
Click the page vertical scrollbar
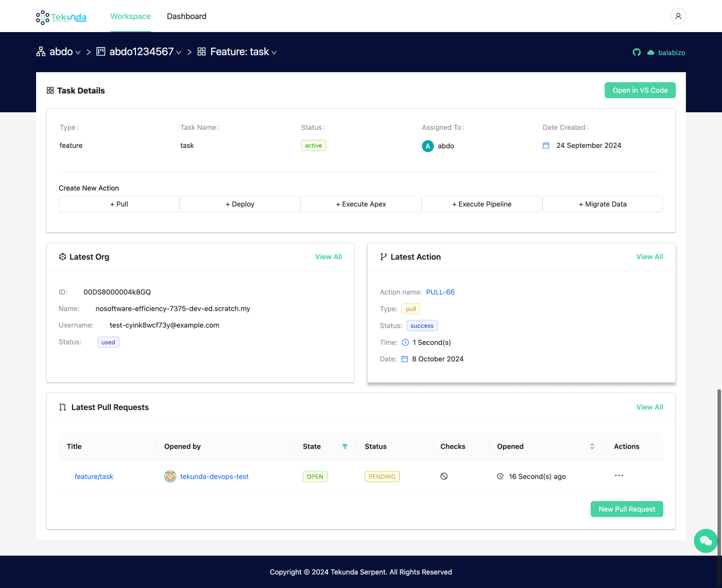coord(719,451)
